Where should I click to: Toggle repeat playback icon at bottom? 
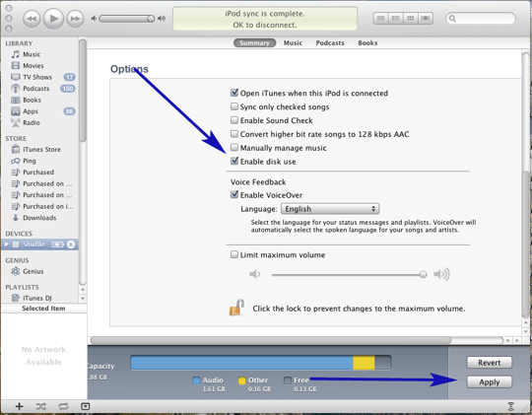click(63, 406)
